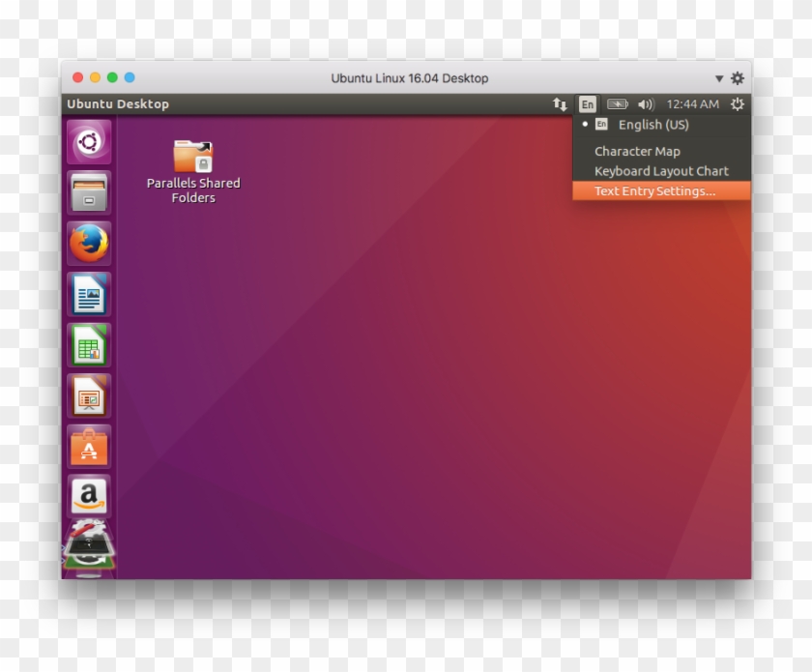
Task: Select English (US) input source
Action: pos(653,125)
